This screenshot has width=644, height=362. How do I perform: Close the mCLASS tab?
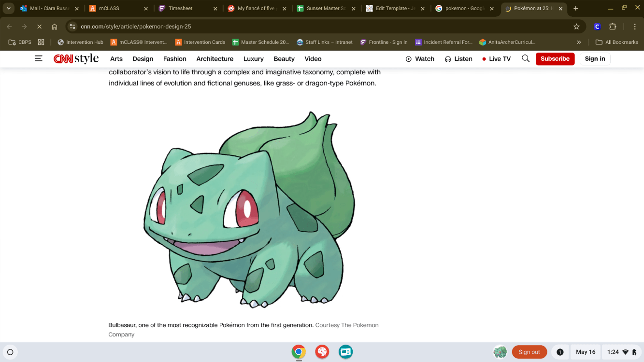[x=146, y=9]
